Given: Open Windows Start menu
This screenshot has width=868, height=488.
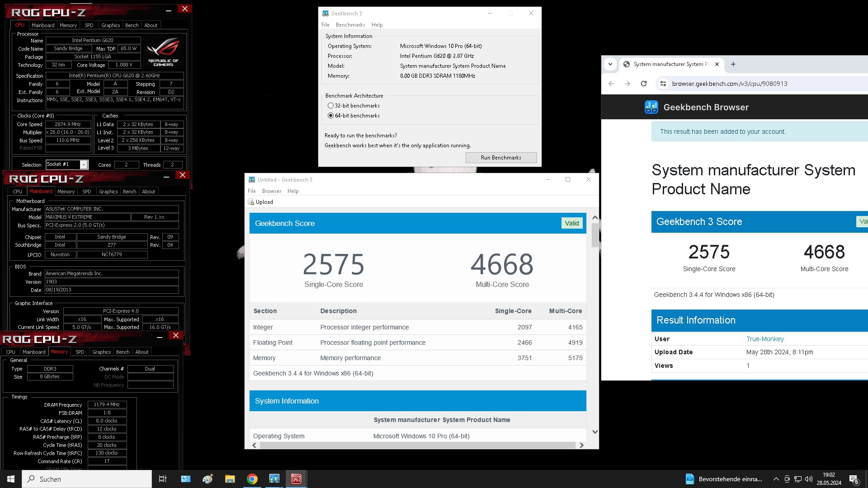Looking at the screenshot, I should tap(11, 479).
